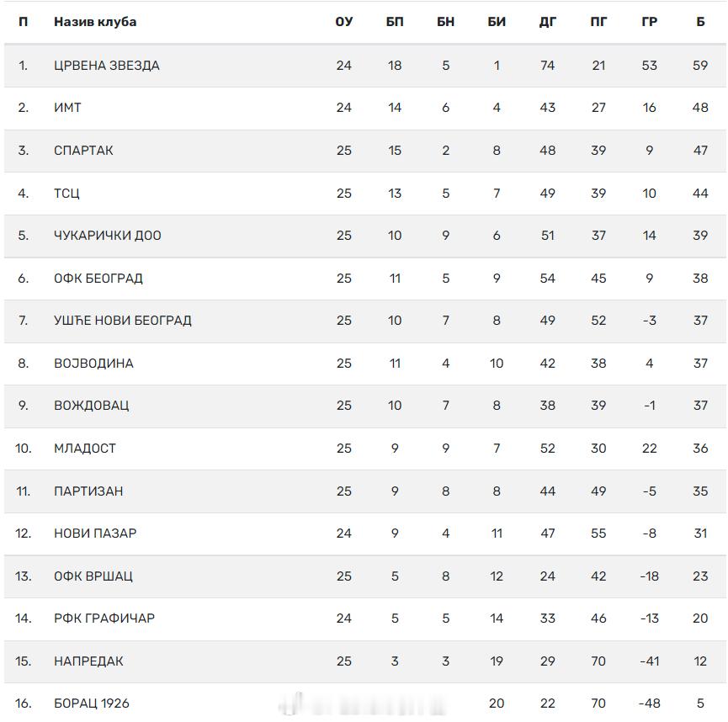The image size is (728, 722).
Task: Click the Назив клуба column header
Action: click(x=95, y=22)
